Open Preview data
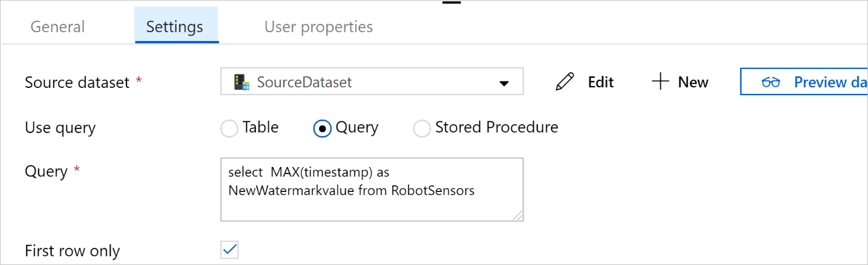 pyautogui.click(x=825, y=82)
